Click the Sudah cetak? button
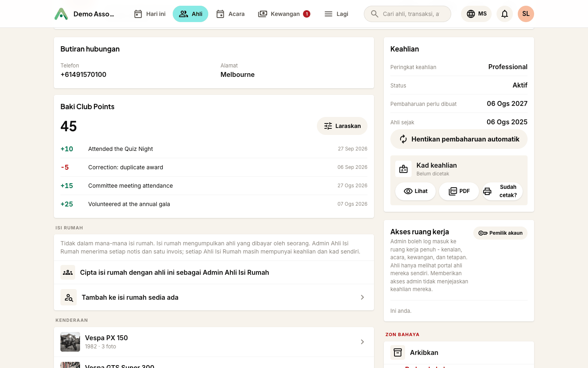Image resolution: width=588 pixels, height=368 pixels. coord(502,191)
